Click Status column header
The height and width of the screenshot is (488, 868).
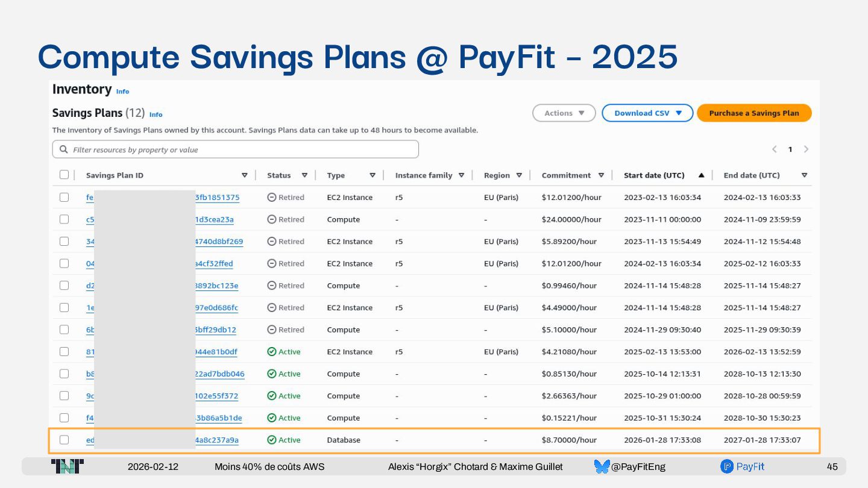(279, 175)
